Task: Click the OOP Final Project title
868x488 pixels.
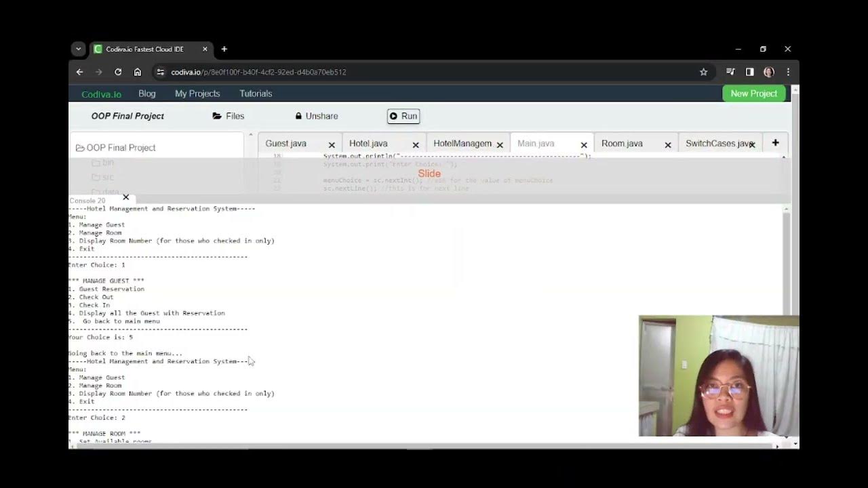Action: point(127,116)
